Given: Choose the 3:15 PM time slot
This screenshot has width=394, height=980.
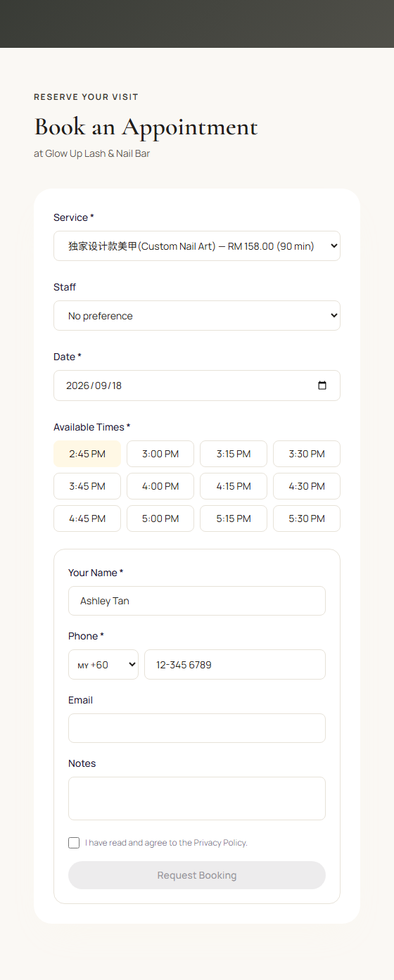Looking at the screenshot, I should [234, 454].
